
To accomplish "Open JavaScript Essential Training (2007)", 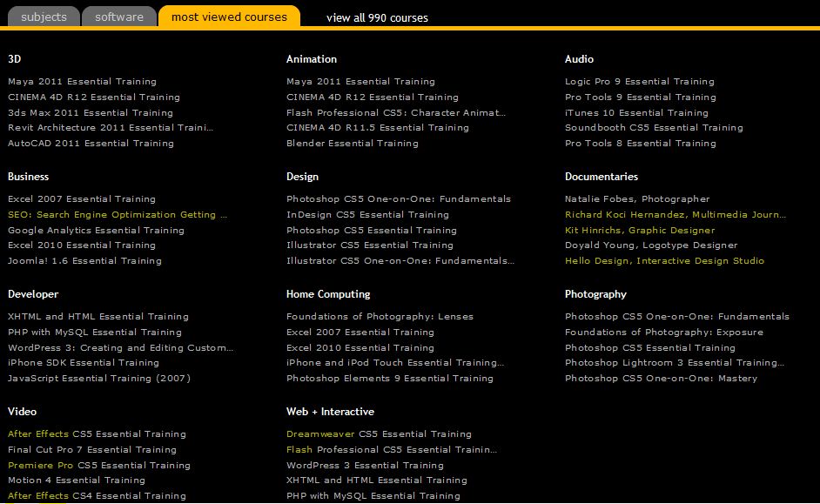I will (99, 379).
